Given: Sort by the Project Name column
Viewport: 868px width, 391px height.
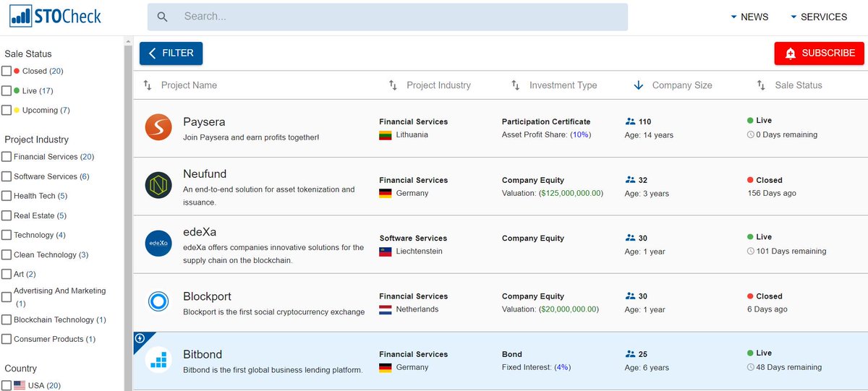Looking at the screenshot, I should point(189,85).
